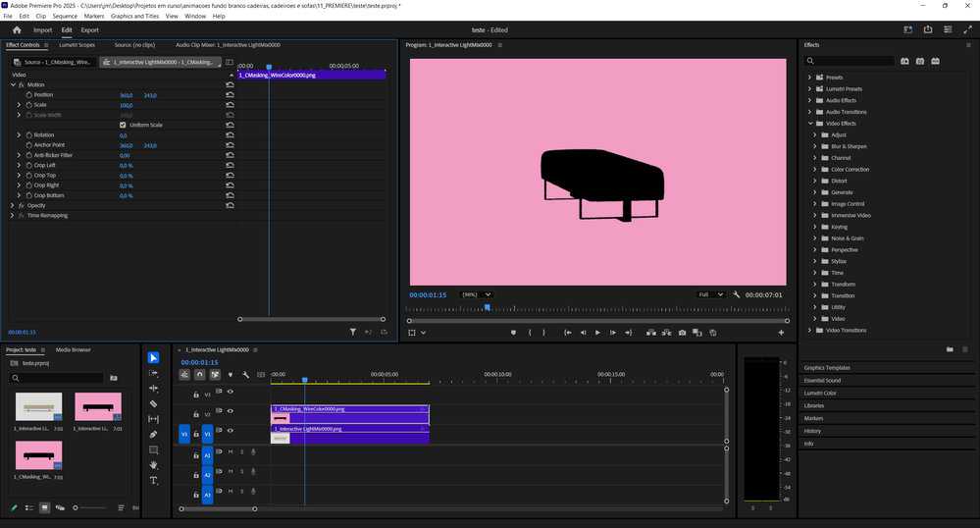The height and width of the screenshot is (528, 980).
Task: Open the Lumetri Color panel
Action: (x=820, y=393)
